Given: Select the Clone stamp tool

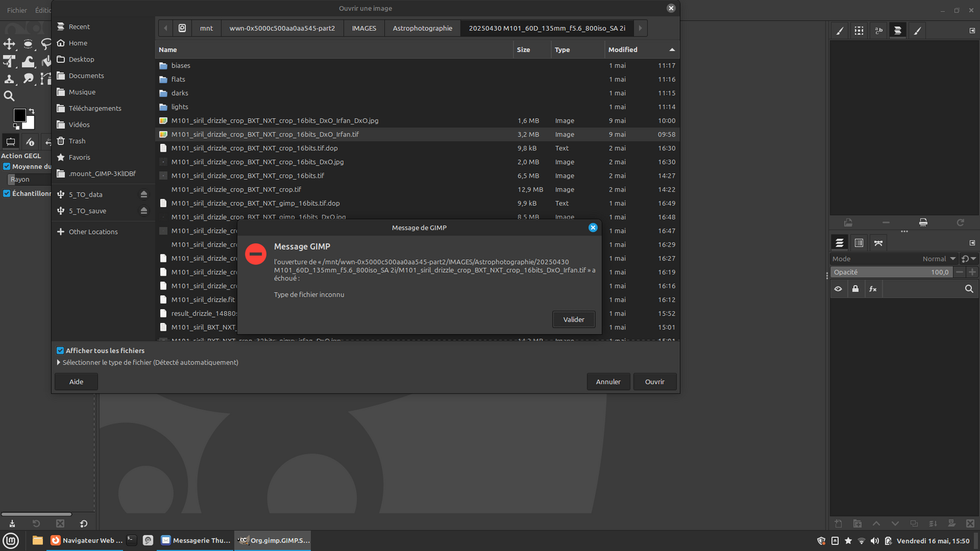Looking at the screenshot, I should pos(9,79).
